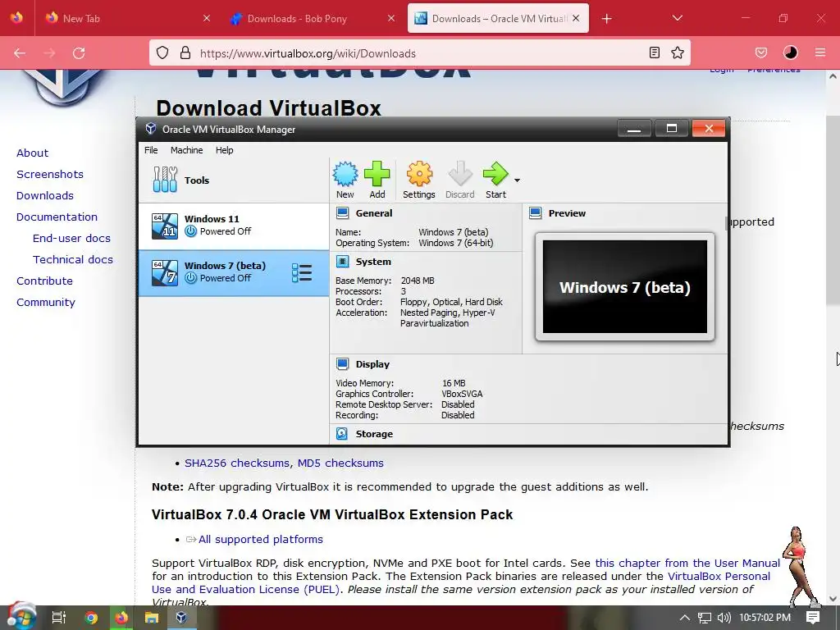Go back with the browser back arrow
The height and width of the screenshot is (630, 840).
20,53
